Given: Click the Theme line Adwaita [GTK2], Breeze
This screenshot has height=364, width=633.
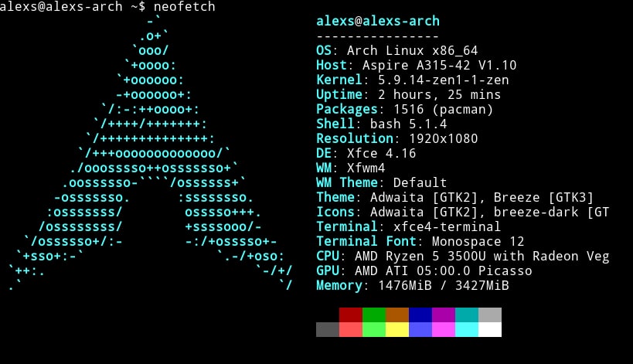Looking at the screenshot, I should click(454, 197).
